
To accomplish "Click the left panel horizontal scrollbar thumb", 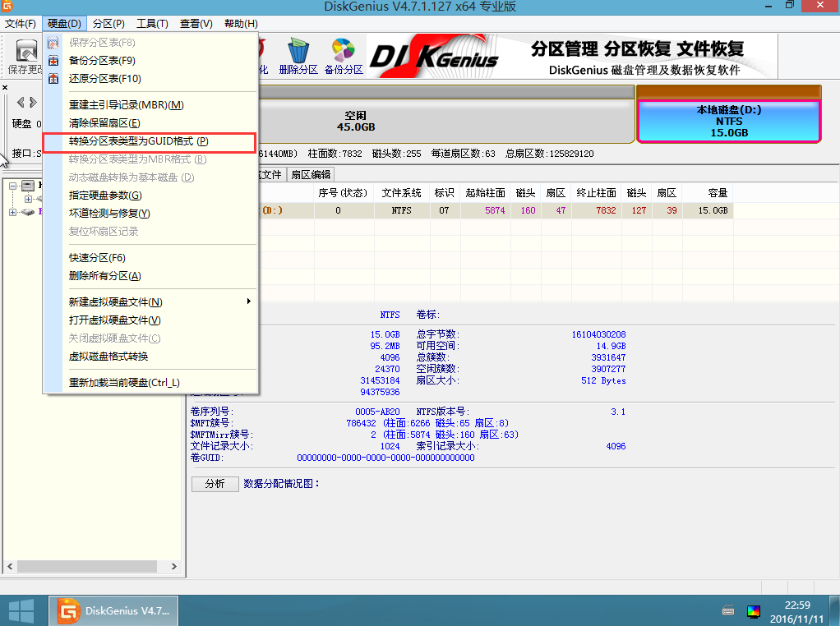I will (87, 567).
